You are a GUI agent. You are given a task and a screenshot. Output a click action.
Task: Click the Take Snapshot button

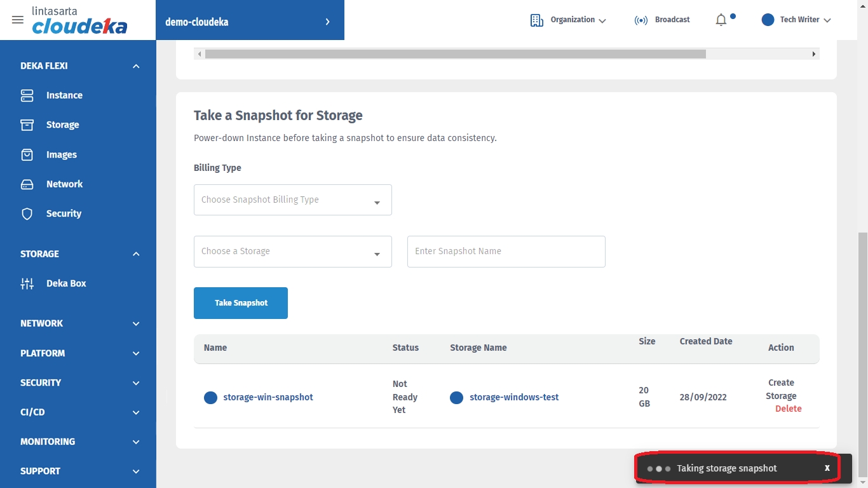click(241, 303)
